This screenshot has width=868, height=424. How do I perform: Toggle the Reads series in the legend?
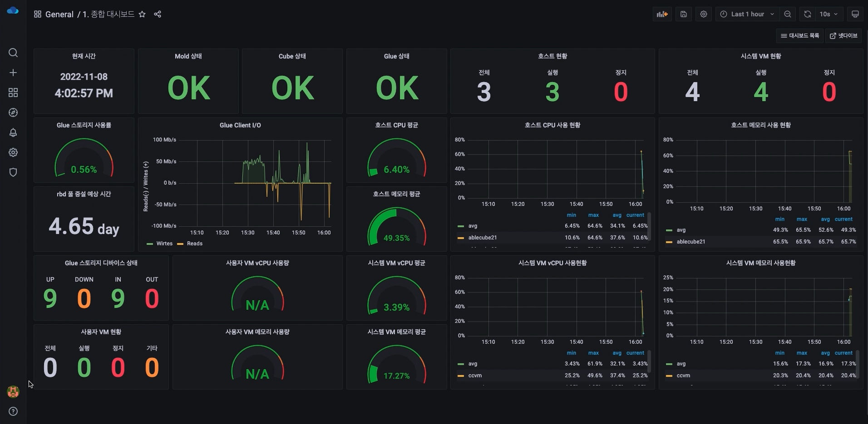[x=194, y=244]
